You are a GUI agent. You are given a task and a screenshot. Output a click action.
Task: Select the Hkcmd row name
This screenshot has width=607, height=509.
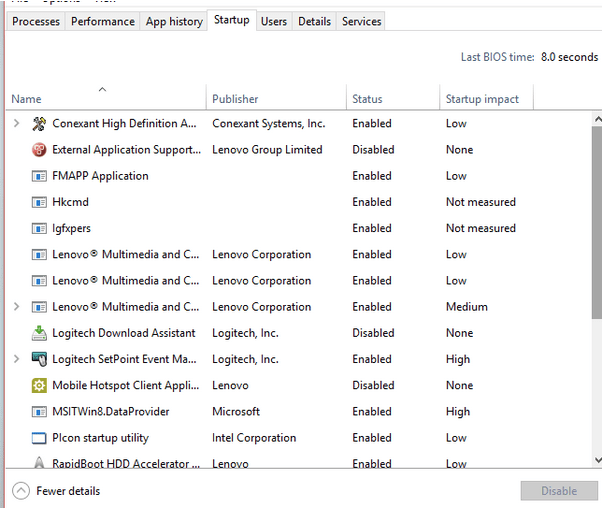70,202
